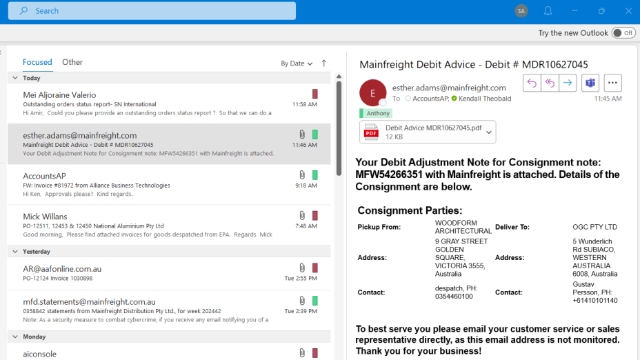Viewport: 640px width, 360px height.
Task: Click the attachment icon on AccountsAP email
Action: (x=302, y=175)
